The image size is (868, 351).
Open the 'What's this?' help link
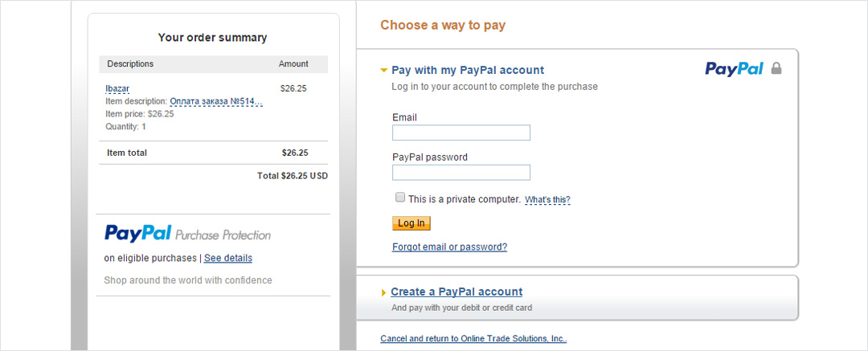(x=547, y=200)
